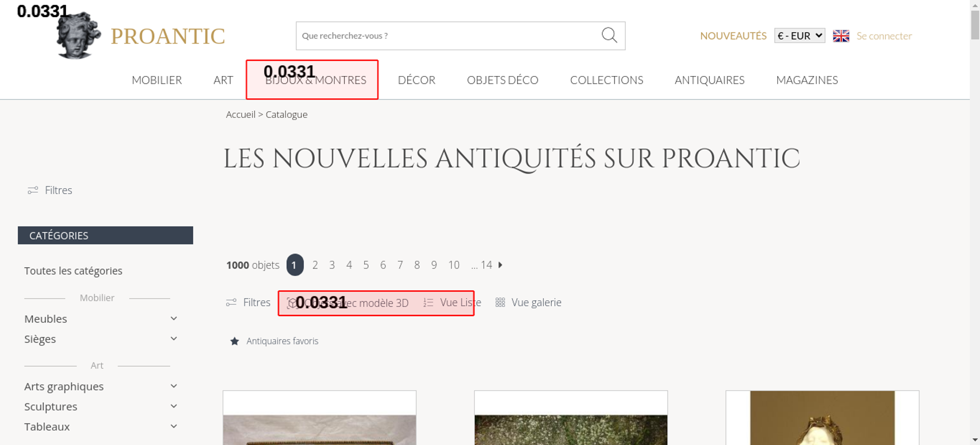980x445 pixels.
Task: Open the ART menu
Action: (223, 80)
